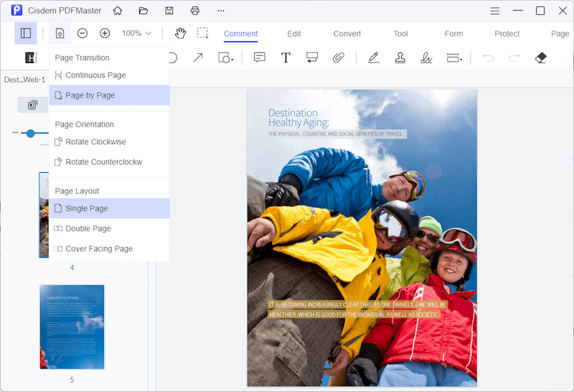Add a text box with the T tool

pyautogui.click(x=286, y=57)
